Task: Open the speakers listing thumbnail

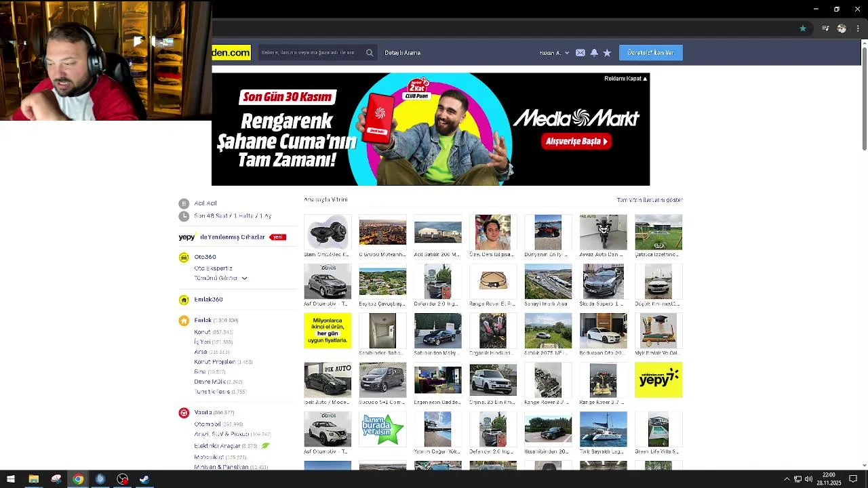Action: pos(328,232)
